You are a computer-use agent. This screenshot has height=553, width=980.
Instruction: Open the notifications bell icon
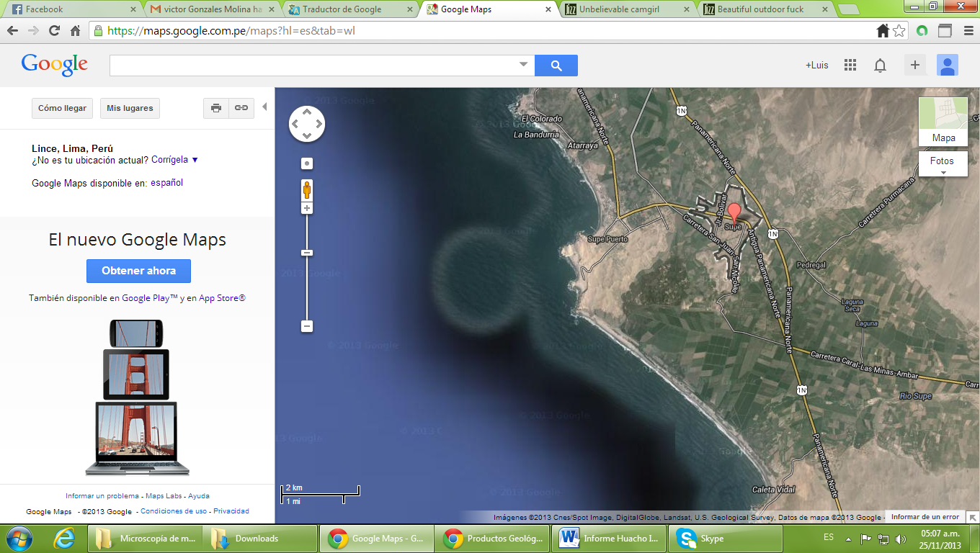pyautogui.click(x=880, y=66)
